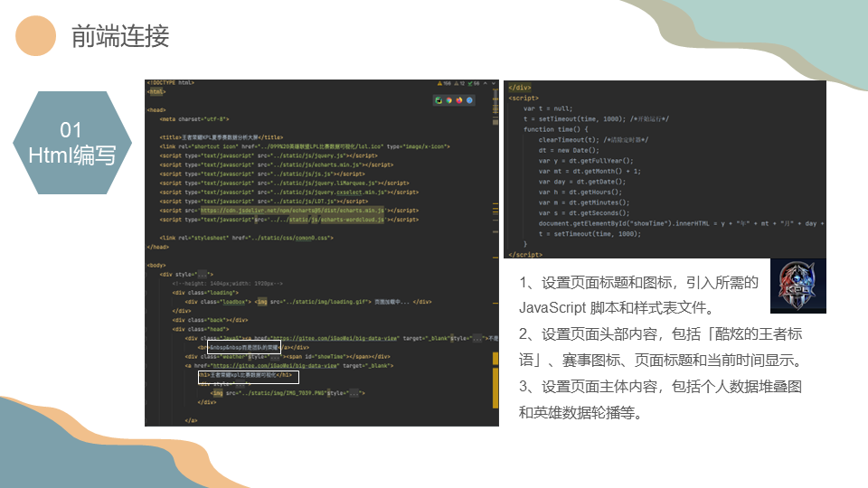Click the <!DOCTYPE html> line

(x=171, y=83)
